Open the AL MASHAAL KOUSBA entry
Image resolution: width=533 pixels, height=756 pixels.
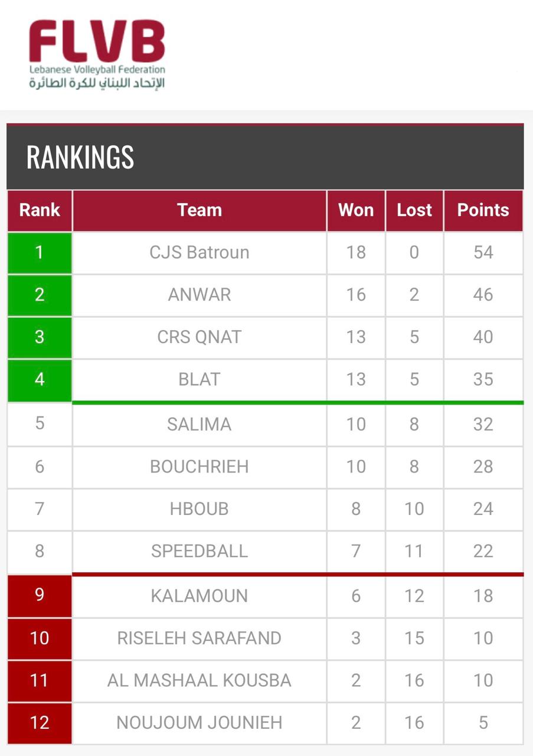(x=200, y=680)
